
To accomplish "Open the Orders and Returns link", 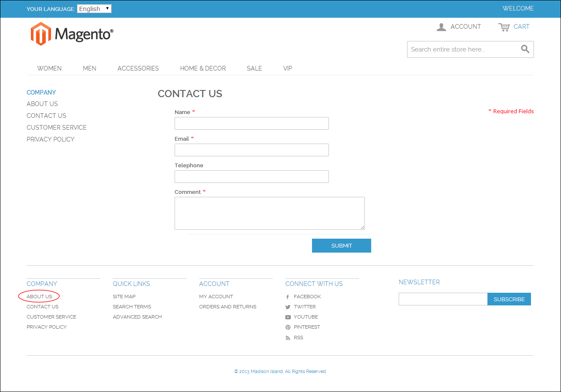I will click(228, 307).
